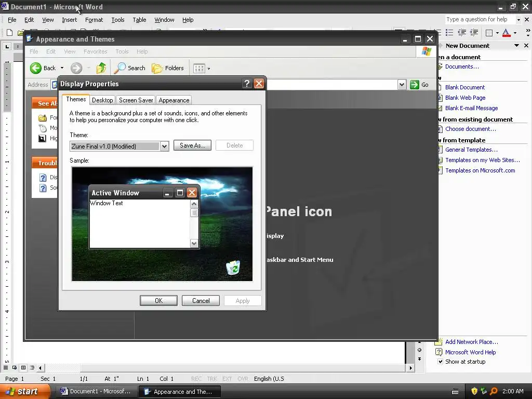Toggle the Folders pane in Explorer toolbar

click(168, 68)
